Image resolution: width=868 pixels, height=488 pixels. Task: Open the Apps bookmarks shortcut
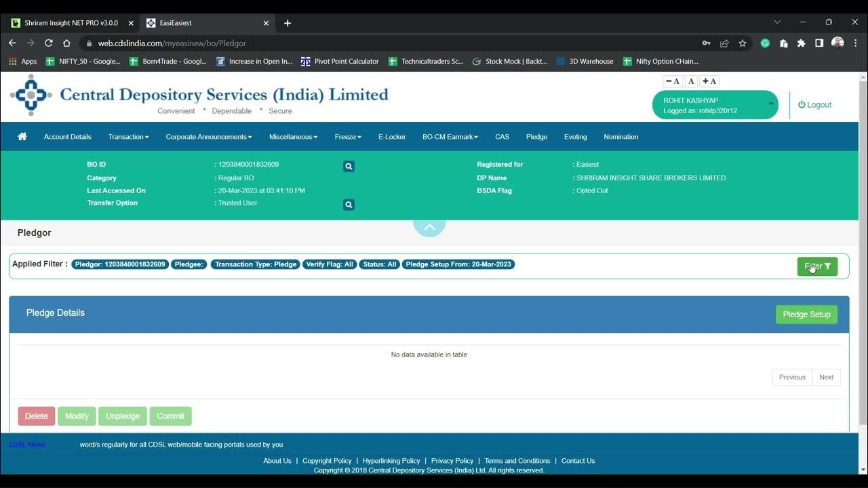(x=22, y=61)
